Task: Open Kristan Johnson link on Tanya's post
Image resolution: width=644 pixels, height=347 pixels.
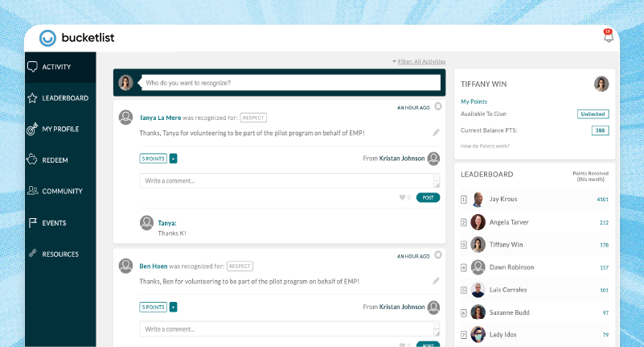Action: [x=402, y=159]
